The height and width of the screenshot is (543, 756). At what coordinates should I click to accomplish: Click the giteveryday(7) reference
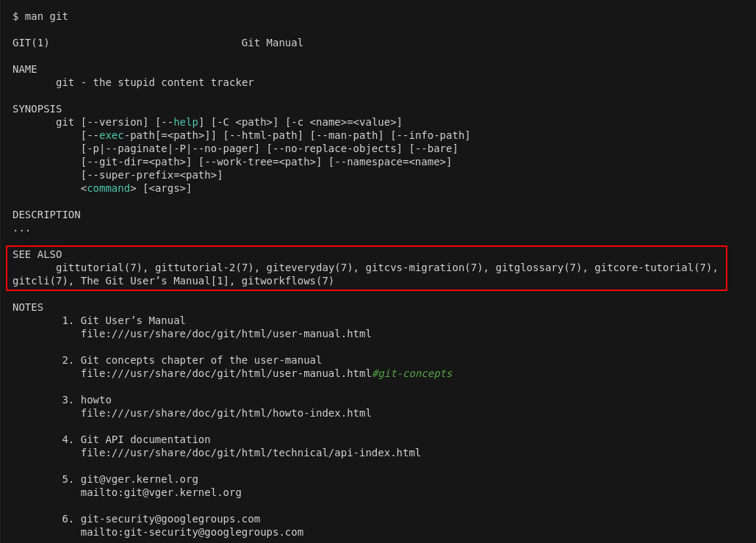point(309,267)
